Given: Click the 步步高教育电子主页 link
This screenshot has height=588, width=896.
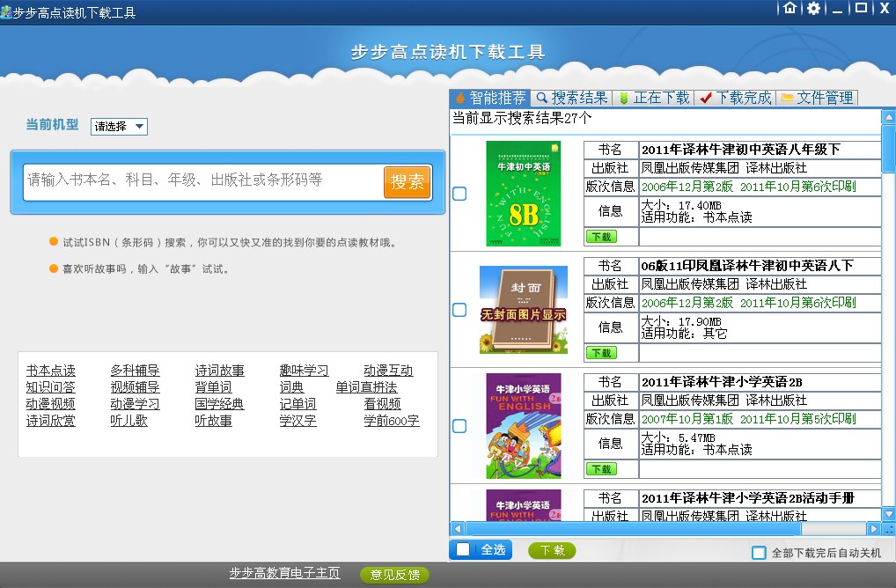Looking at the screenshot, I should click(284, 573).
